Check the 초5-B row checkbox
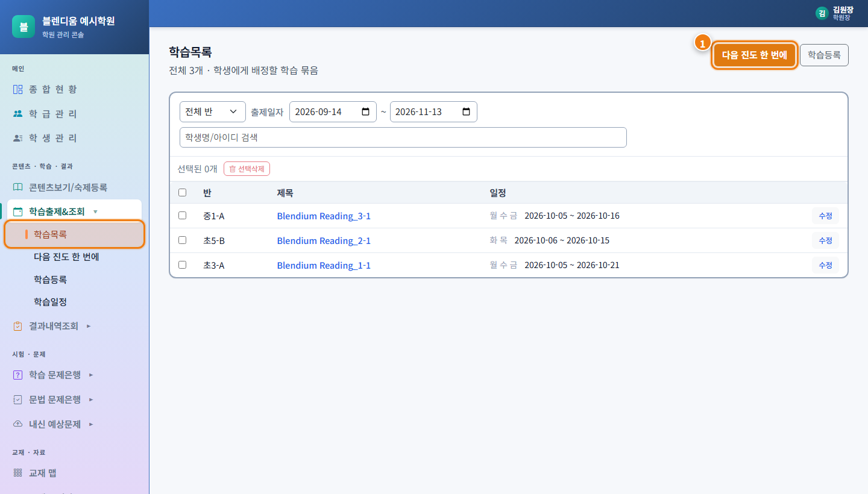Viewport: 868px width, 494px height. tap(183, 240)
